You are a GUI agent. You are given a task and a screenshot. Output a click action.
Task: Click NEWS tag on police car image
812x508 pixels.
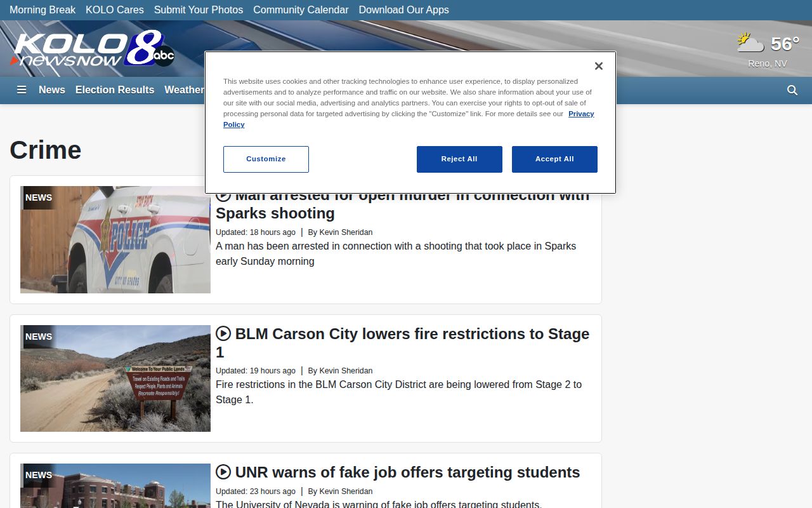click(x=39, y=197)
